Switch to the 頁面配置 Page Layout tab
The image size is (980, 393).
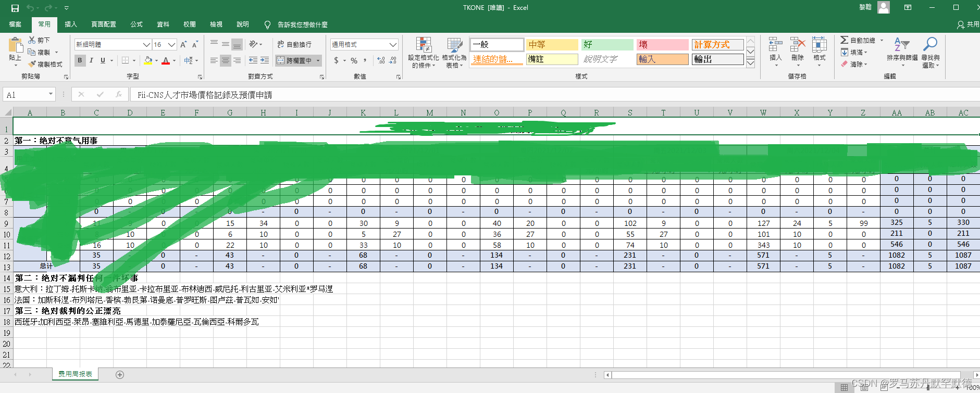pyautogui.click(x=104, y=24)
